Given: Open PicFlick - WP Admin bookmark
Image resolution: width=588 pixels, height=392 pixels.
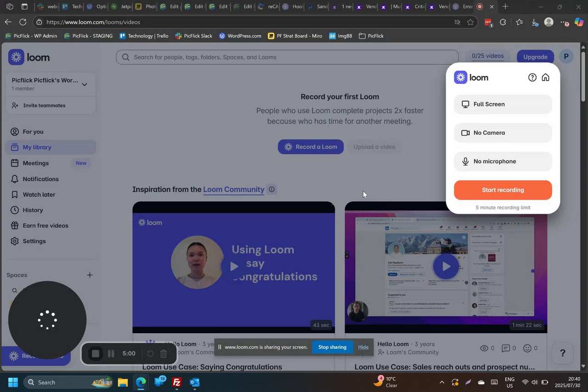Looking at the screenshot, I should [31, 36].
